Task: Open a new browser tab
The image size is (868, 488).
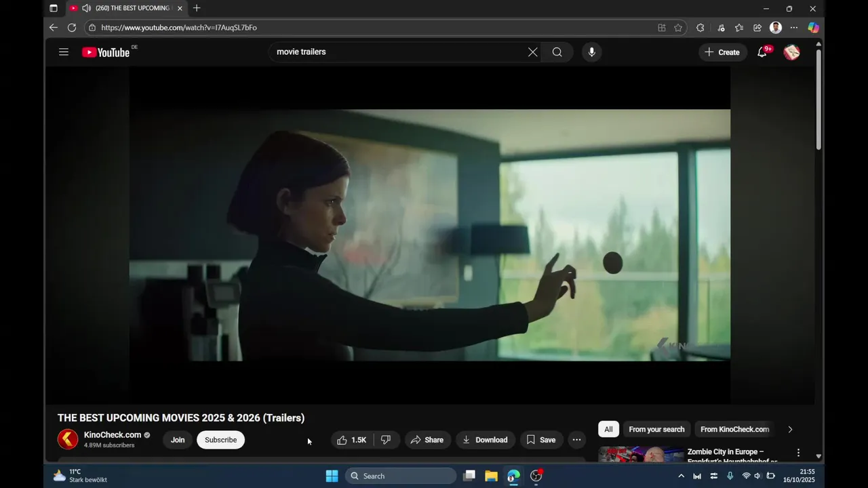Action: [197, 8]
